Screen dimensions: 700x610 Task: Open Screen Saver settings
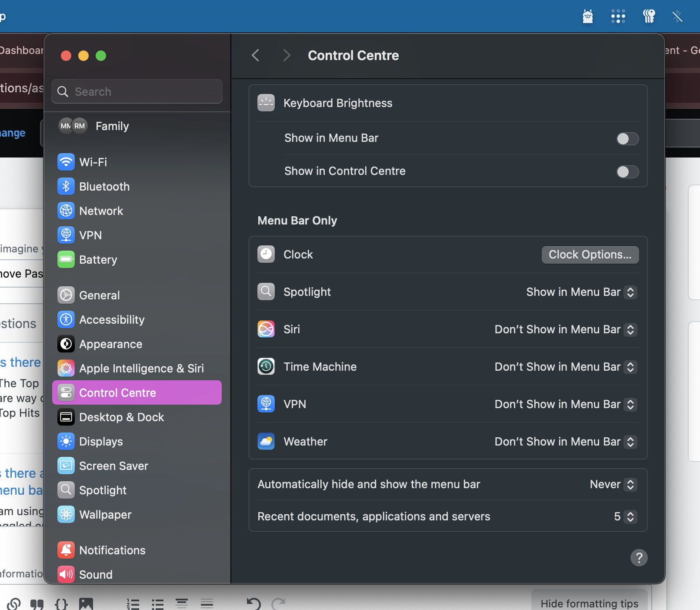click(x=137, y=466)
